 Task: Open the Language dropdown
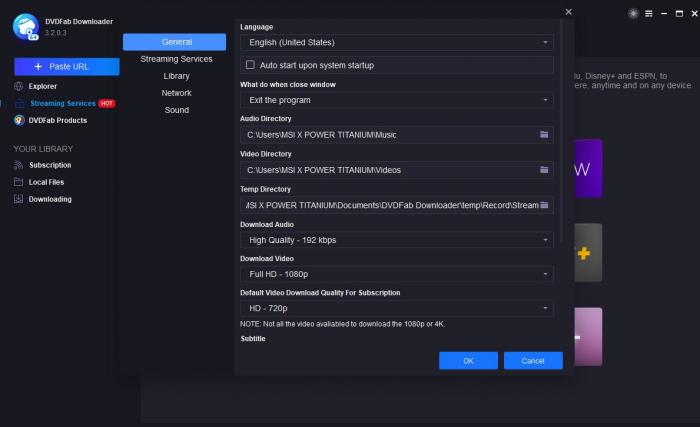point(397,42)
